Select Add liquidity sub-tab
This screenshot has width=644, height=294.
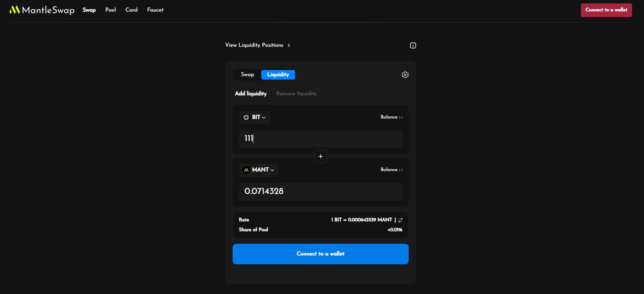coord(251,94)
